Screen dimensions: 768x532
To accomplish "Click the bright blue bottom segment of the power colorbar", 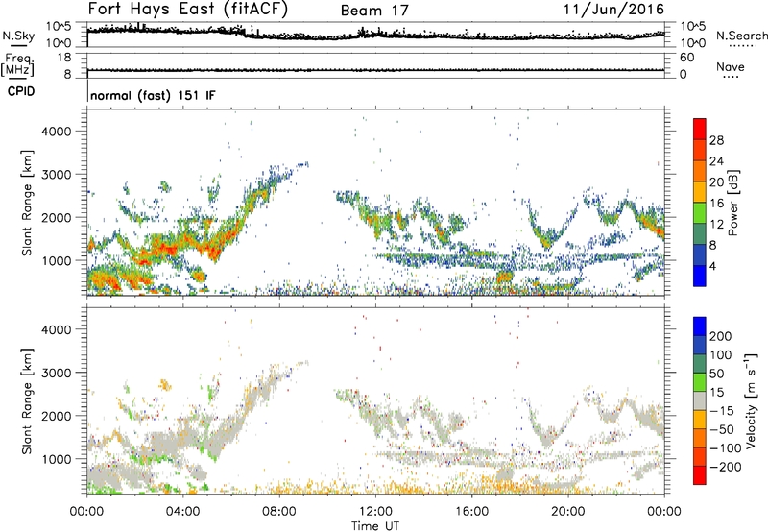I will 700,277.
